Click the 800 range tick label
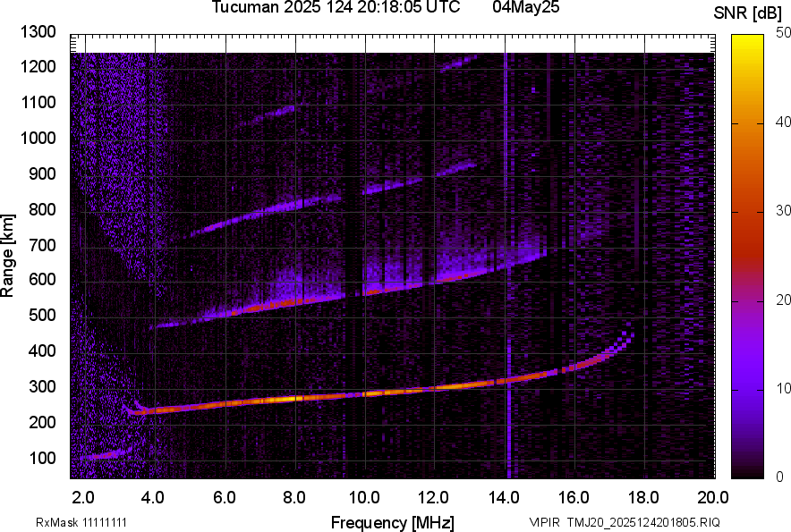The image size is (791, 532). (x=42, y=209)
